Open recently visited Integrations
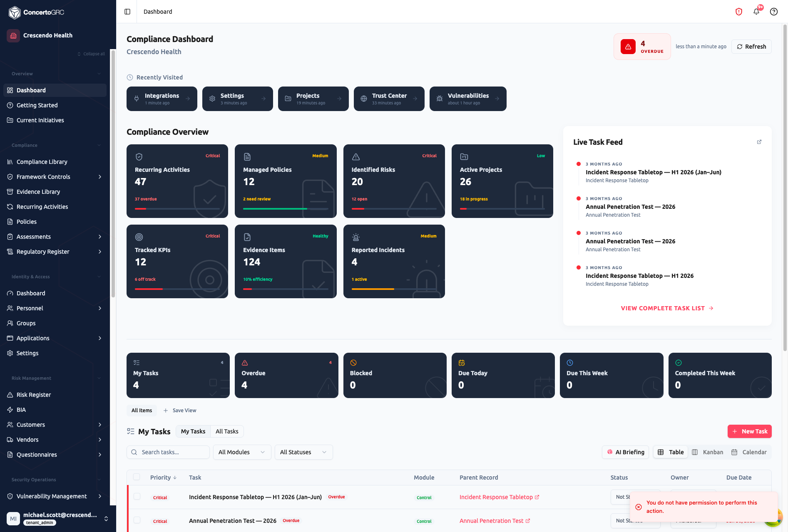Viewport: 788px width, 532px height. pos(162,99)
